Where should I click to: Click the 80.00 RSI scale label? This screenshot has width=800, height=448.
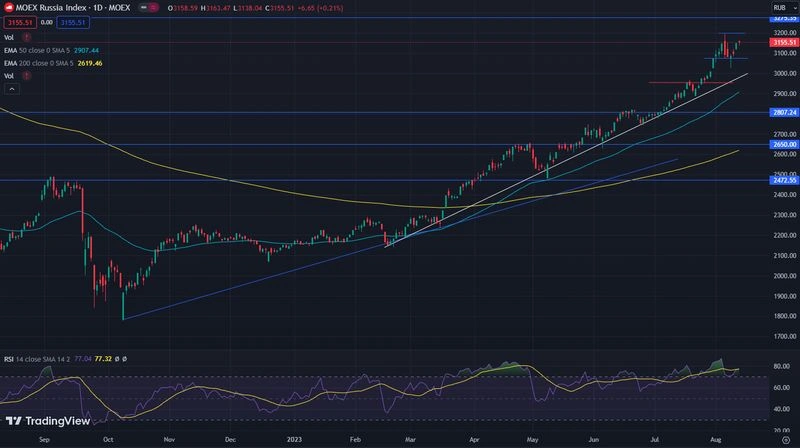782,366
